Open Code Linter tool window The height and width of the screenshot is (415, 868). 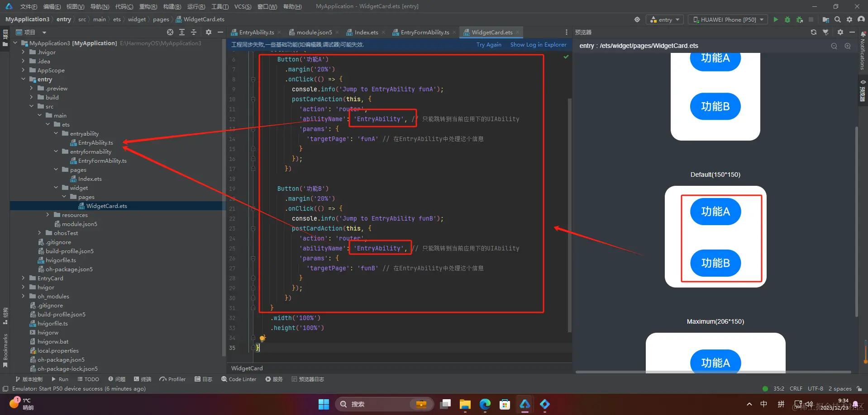tap(238, 379)
